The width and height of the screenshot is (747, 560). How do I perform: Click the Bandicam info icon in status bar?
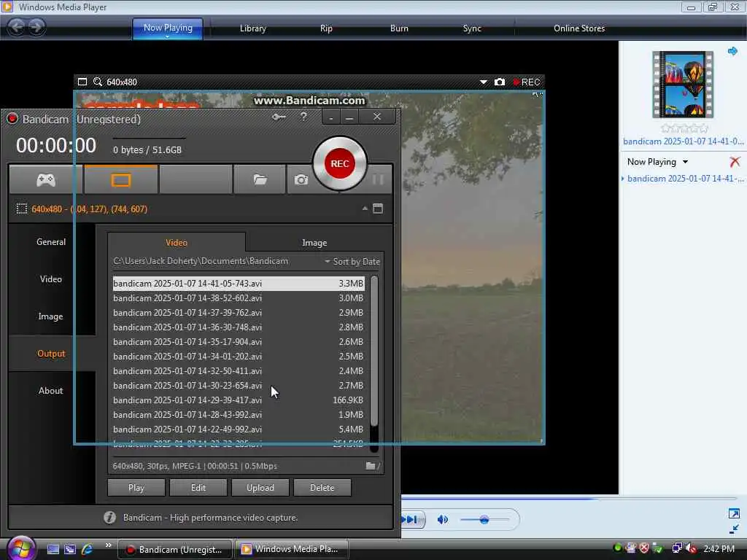click(x=109, y=517)
